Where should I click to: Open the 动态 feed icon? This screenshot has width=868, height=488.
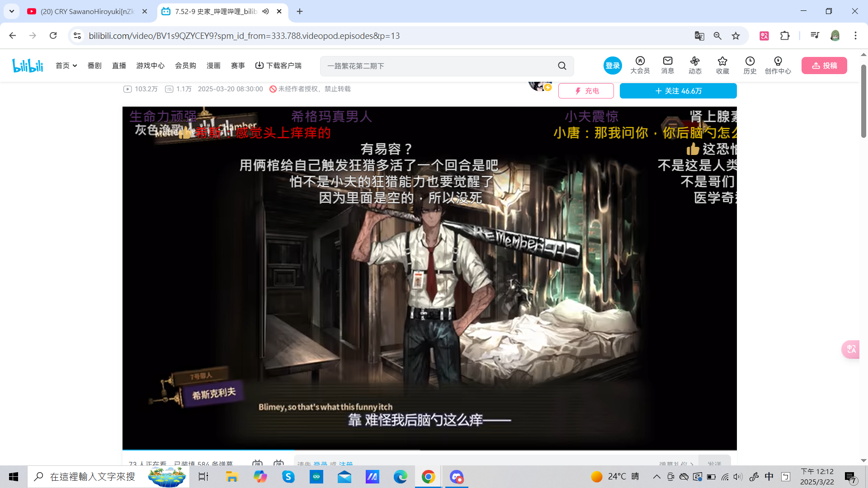[x=695, y=66]
